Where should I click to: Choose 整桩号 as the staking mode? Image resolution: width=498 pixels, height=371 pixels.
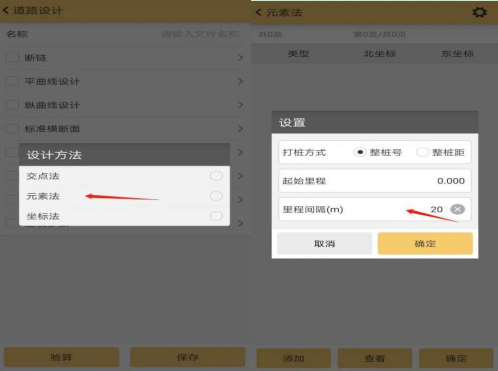[x=360, y=152]
